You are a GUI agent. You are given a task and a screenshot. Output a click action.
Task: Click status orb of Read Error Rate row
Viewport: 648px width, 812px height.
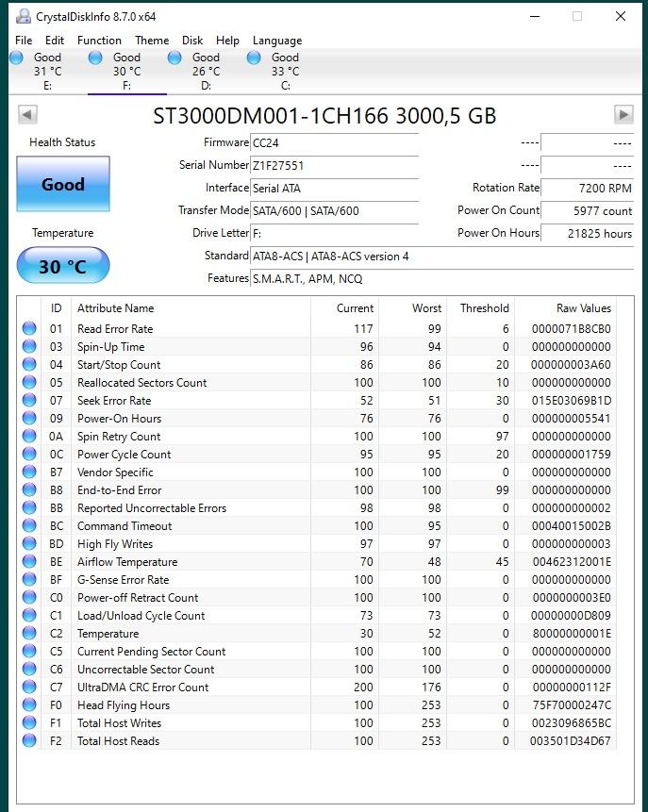[29, 328]
